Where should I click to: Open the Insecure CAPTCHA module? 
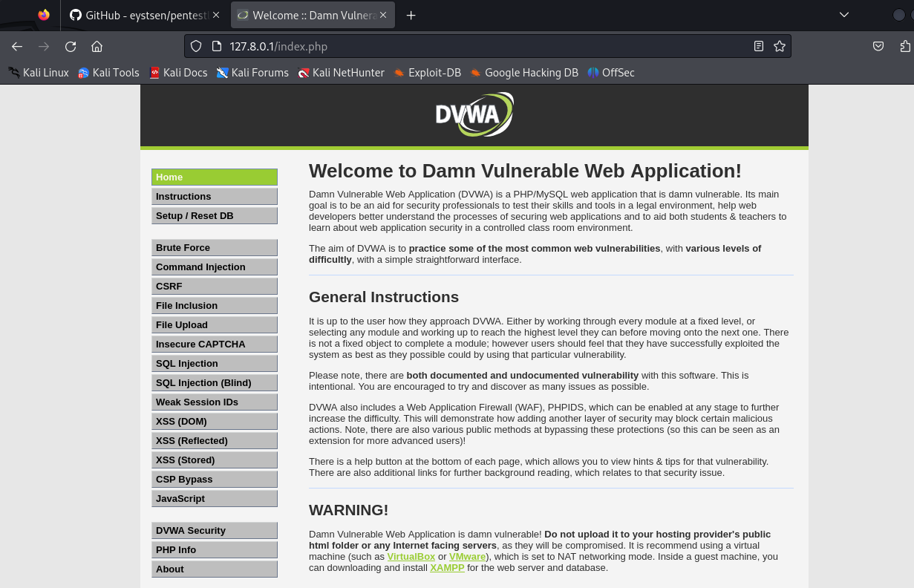(215, 344)
